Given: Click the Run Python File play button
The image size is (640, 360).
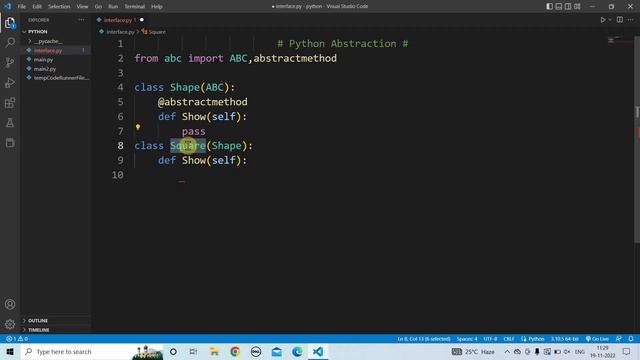Looking at the screenshot, I should pos(602,20).
